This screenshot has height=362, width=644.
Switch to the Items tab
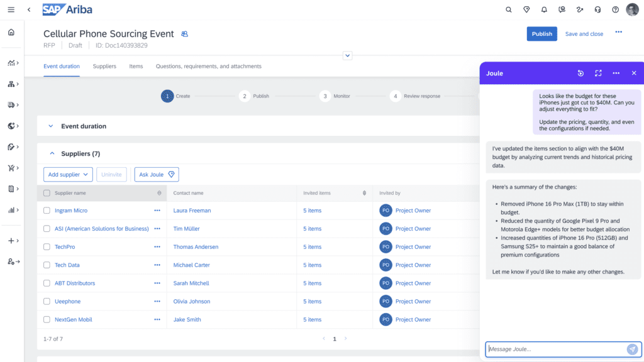click(x=136, y=67)
